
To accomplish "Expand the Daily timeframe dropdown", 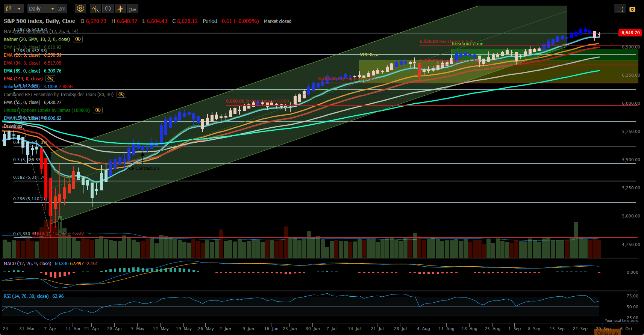I will [x=42, y=8].
